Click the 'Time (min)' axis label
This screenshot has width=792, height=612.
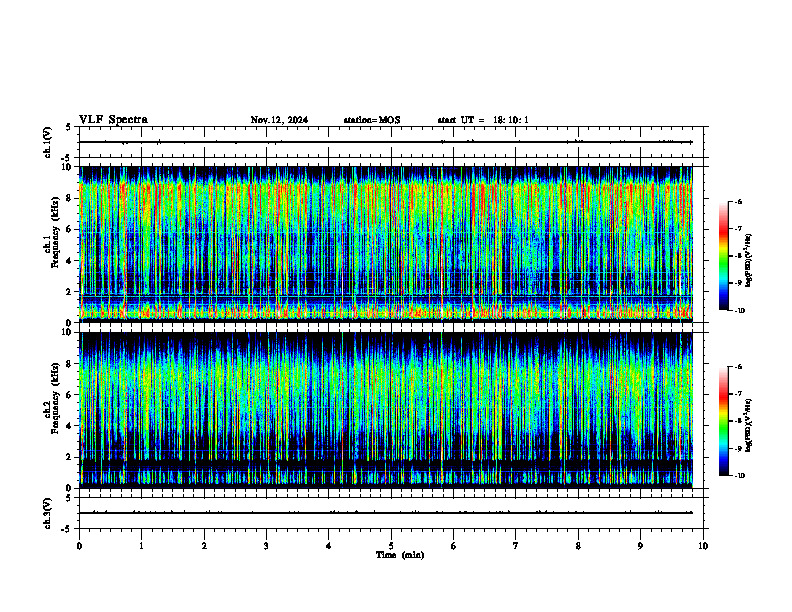tap(400, 555)
